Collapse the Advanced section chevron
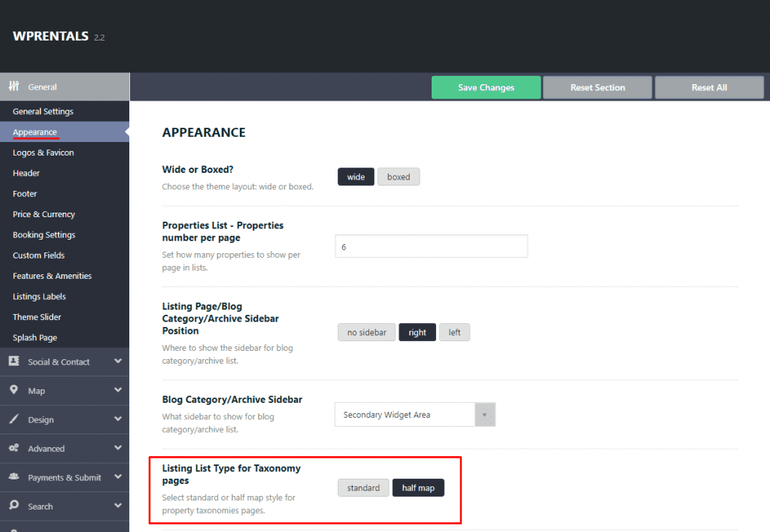 (117, 449)
